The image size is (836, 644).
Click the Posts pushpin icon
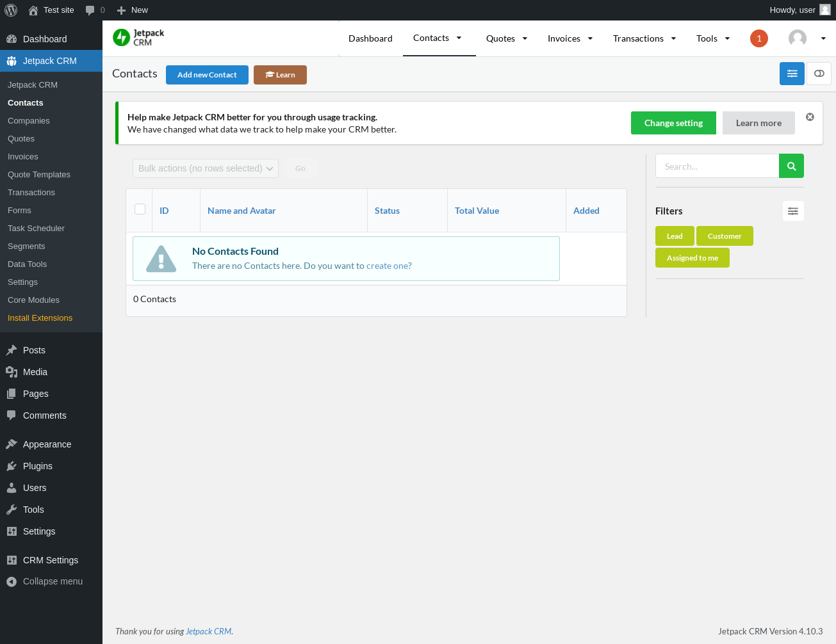tap(12, 350)
